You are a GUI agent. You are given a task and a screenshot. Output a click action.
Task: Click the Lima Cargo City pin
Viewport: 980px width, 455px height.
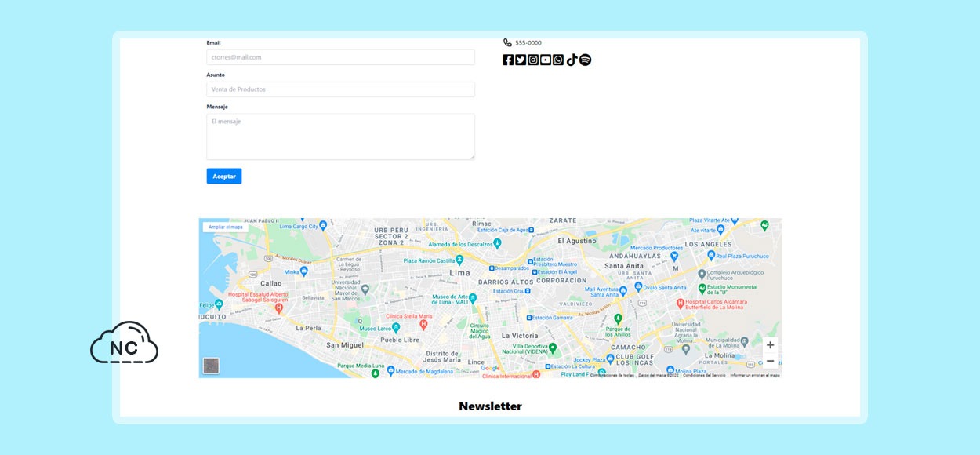coord(323,226)
